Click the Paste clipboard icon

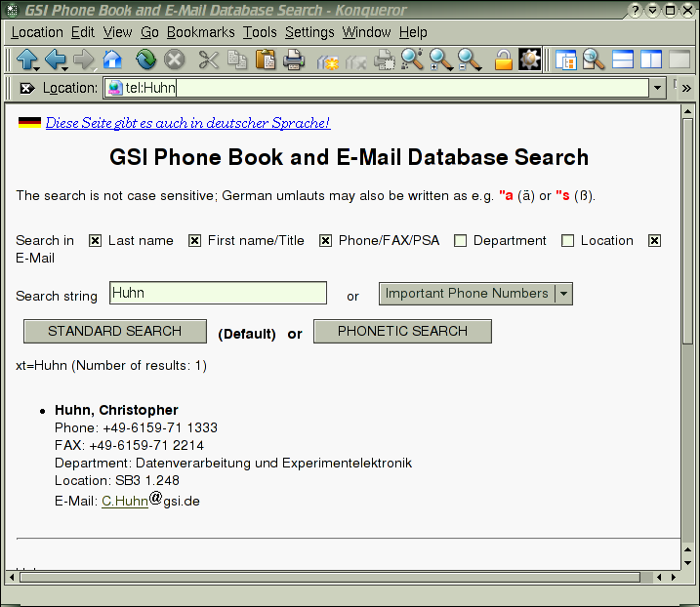pyautogui.click(x=266, y=60)
